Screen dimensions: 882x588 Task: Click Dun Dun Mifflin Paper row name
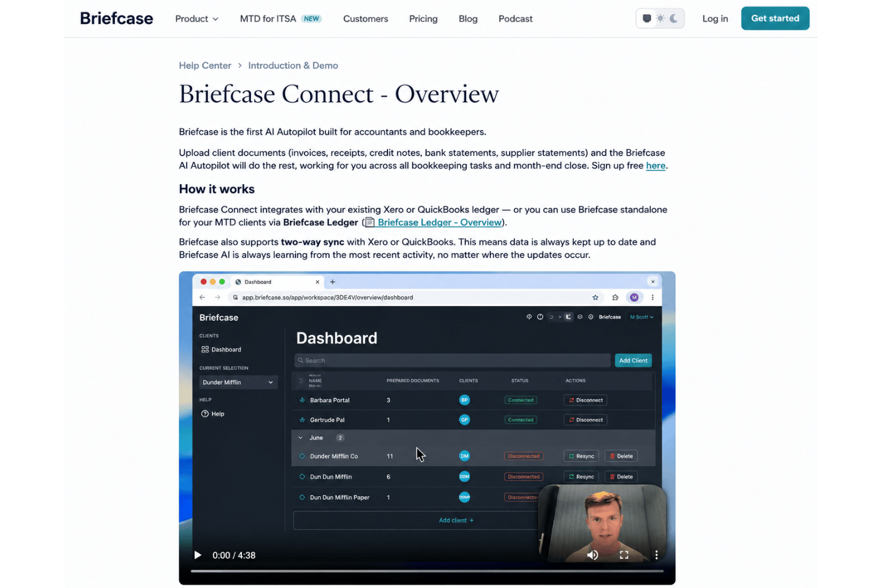(340, 497)
